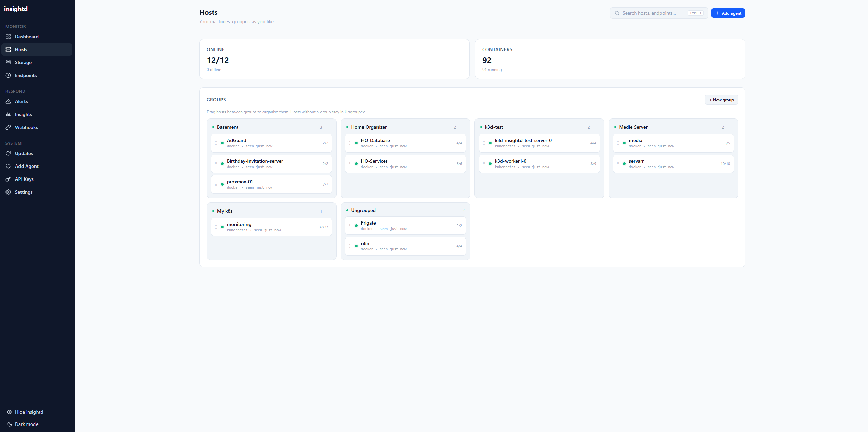The height and width of the screenshot is (432, 868).
Task: Click the Add Agent sparkle icon
Action: coord(8,166)
